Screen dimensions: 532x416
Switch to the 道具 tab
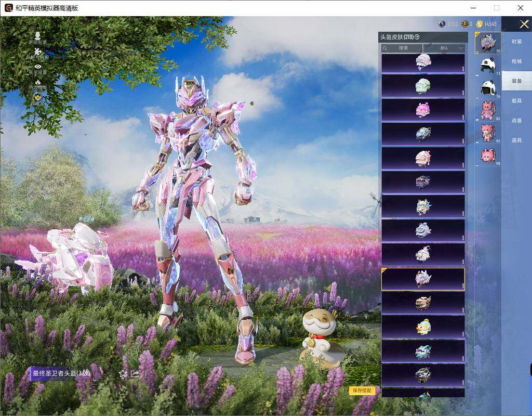517,140
